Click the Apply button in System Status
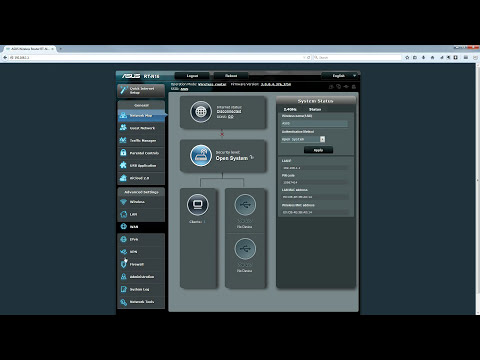 tap(318, 150)
